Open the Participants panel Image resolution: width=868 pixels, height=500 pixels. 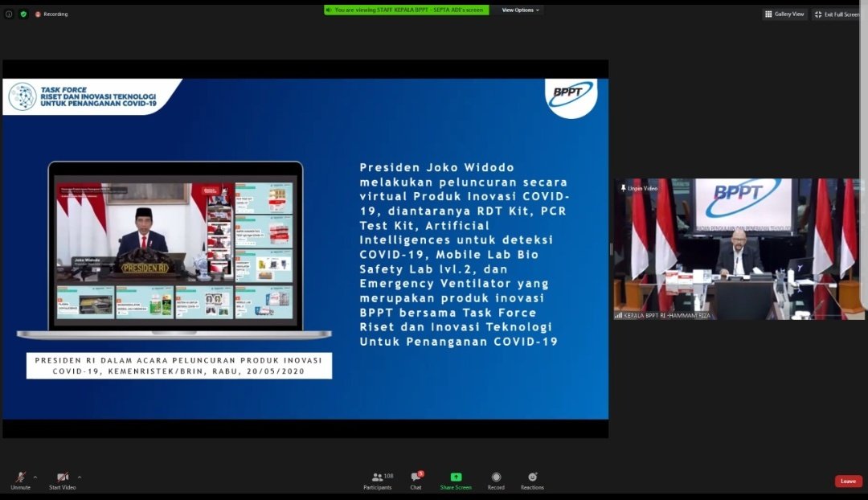click(378, 480)
